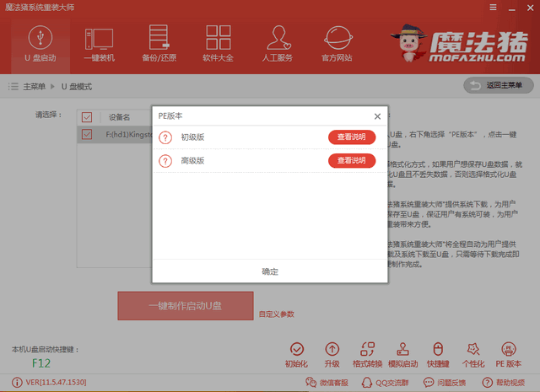The height and width of the screenshot is (392, 540).
Task: Visit 官方网站 tab
Action: click(337, 44)
